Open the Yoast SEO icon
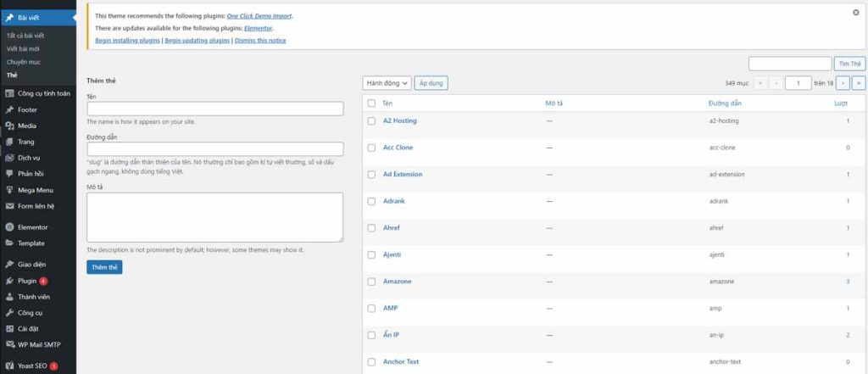 (9, 366)
